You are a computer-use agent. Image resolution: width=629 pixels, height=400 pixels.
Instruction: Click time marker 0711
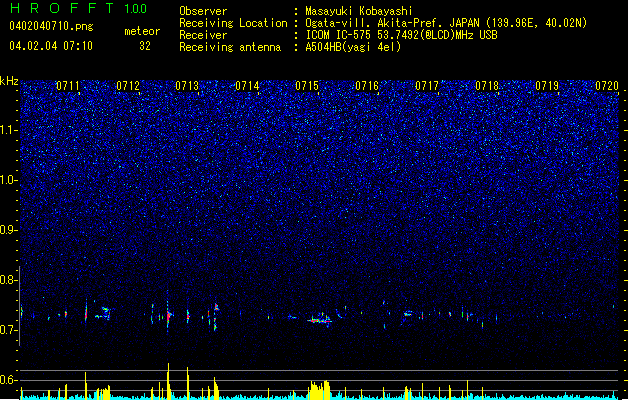pos(68,86)
